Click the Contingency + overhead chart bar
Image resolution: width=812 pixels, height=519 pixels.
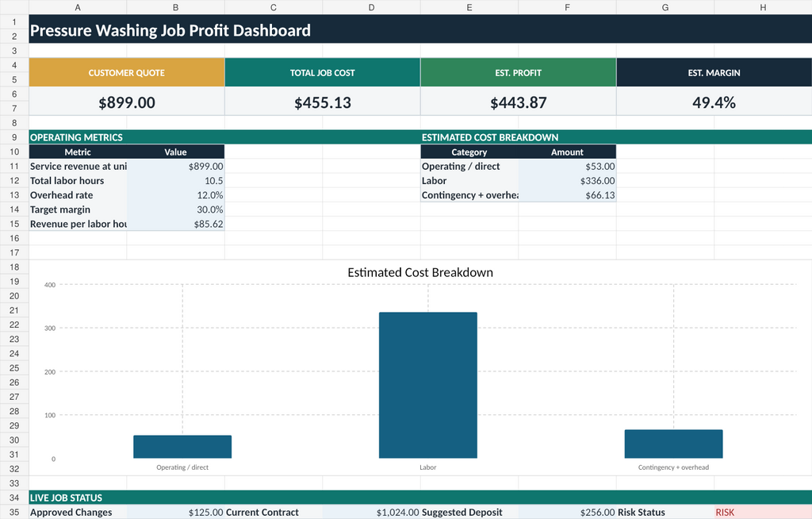click(673, 444)
